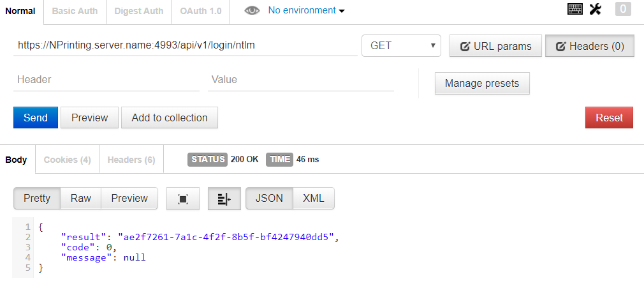View response Cookies (4) tab

(x=68, y=160)
